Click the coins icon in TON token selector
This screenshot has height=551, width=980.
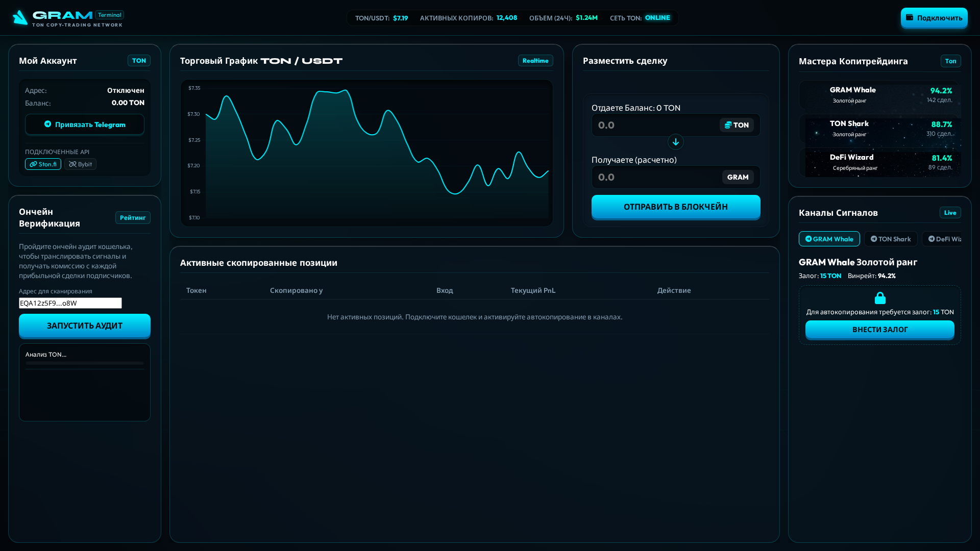tap(728, 125)
